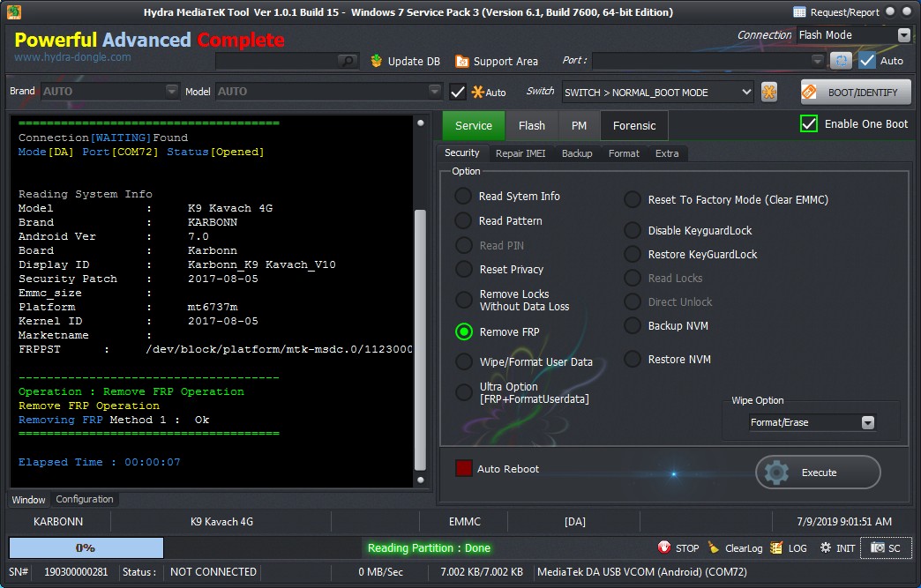The height and width of the screenshot is (588, 921).
Task: Select Backup NVM option
Action: (632, 325)
